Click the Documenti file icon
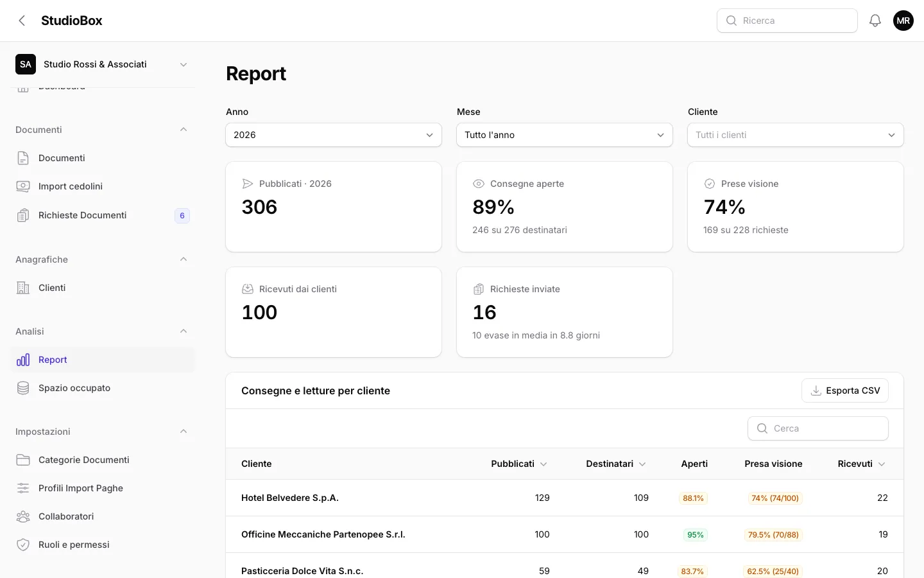The height and width of the screenshot is (578, 924). coord(23,158)
